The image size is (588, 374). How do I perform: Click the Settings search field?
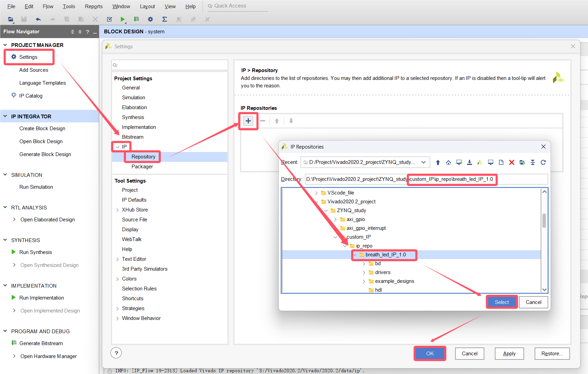point(170,65)
